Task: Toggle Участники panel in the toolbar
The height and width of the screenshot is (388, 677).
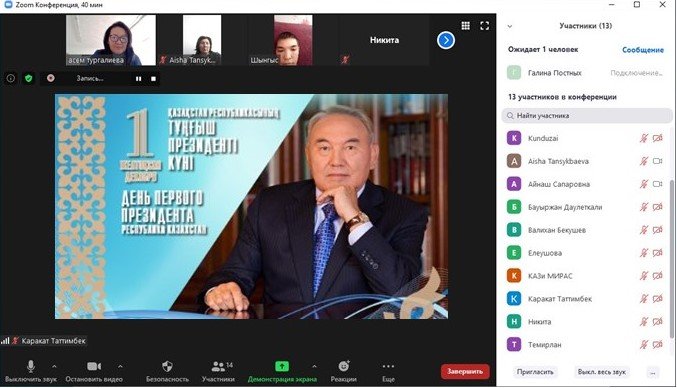Action: (x=218, y=371)
